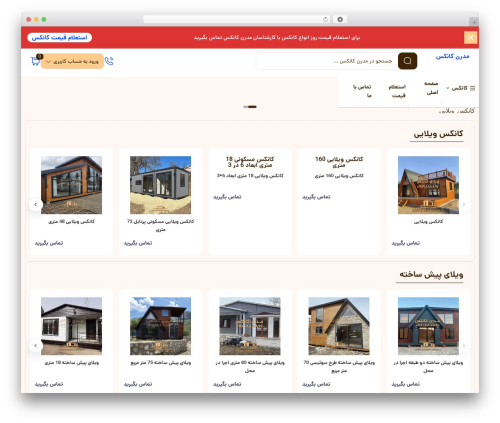Expand the کانکس menu dropdown arrow
Image resolution: width=500 pixels, height=423 pixels.
pyautogui.click(x=448, y=88)
